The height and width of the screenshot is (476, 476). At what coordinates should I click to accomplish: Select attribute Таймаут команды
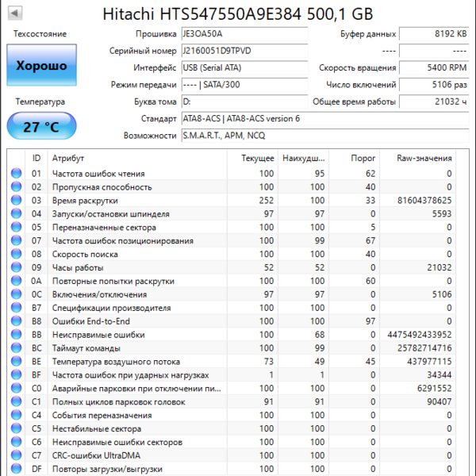point(86,348)
